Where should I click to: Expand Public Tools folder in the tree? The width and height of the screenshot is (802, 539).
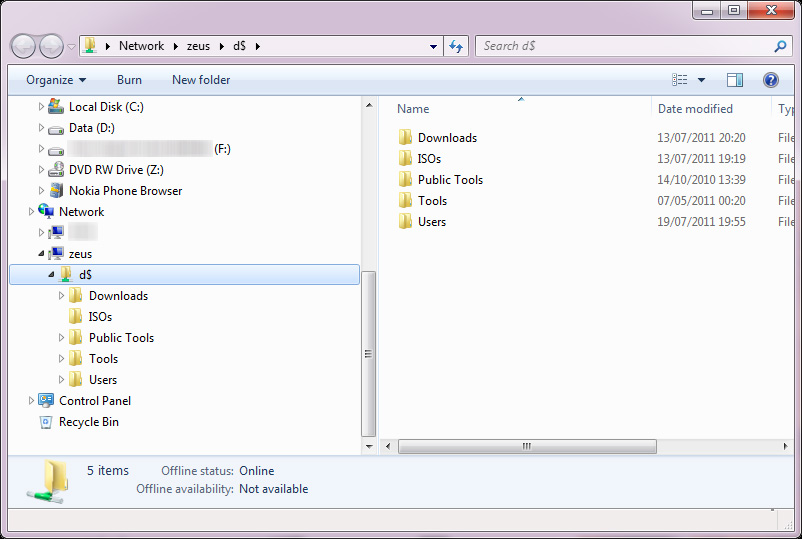(61, 338)
